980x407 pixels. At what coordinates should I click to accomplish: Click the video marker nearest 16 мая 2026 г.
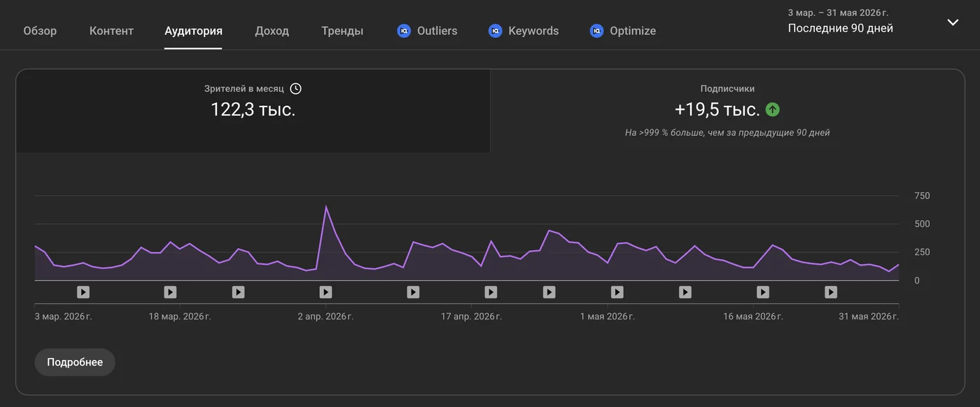pos(763,292)
